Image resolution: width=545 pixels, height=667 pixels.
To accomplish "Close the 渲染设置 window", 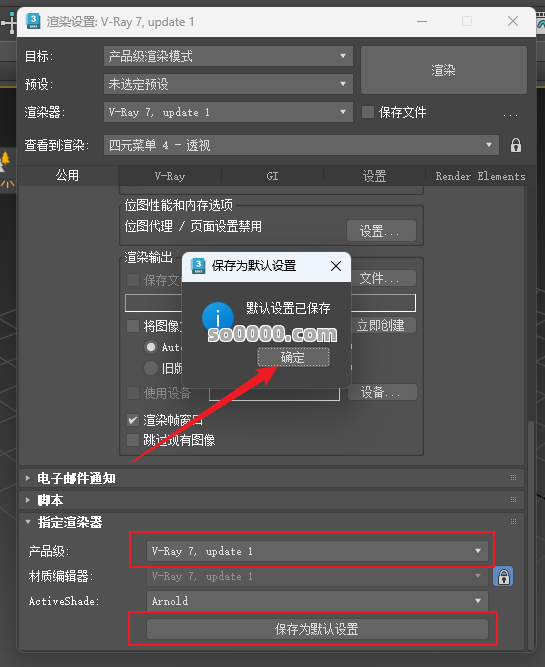I will tap(513, 21).
